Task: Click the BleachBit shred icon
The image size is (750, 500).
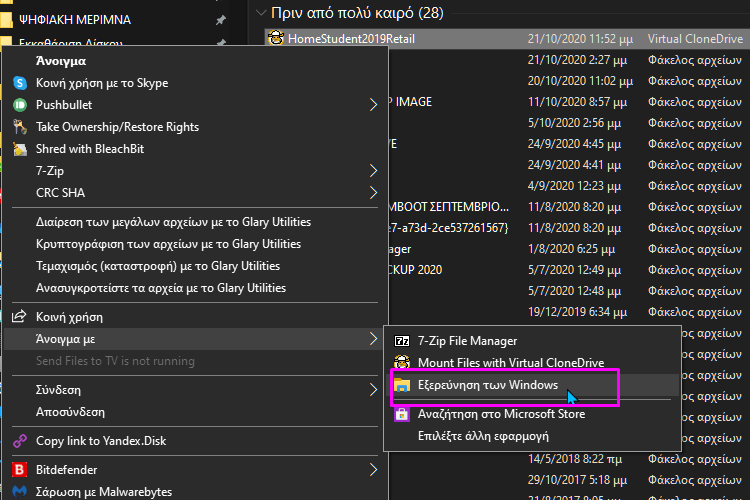Action: (x=20, y=149)
